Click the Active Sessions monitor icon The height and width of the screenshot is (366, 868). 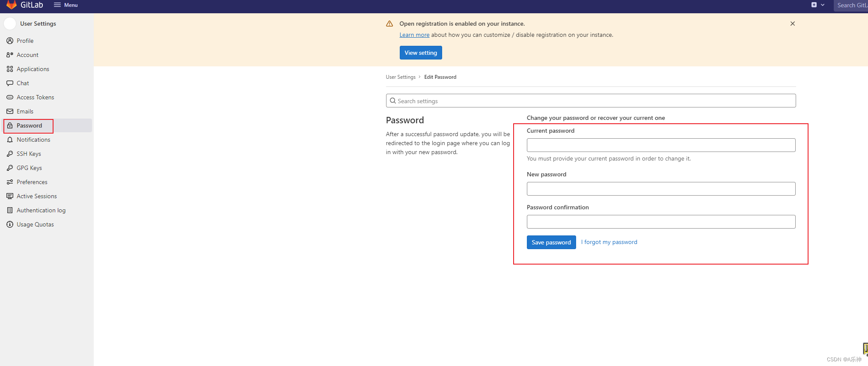(10, 196)
